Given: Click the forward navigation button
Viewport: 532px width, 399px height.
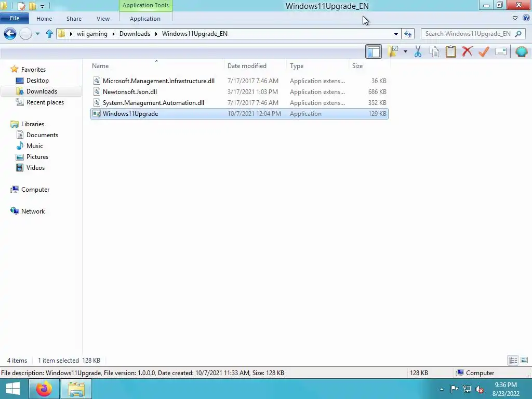Looking at the screenshot, I should pyautogui.click(x=26, y=34).
